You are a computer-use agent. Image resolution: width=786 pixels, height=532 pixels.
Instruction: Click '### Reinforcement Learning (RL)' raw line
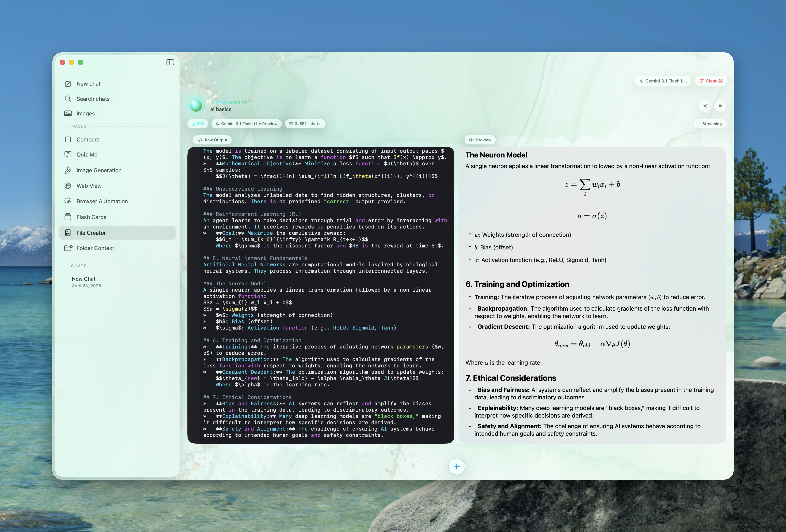coord(252,214)
